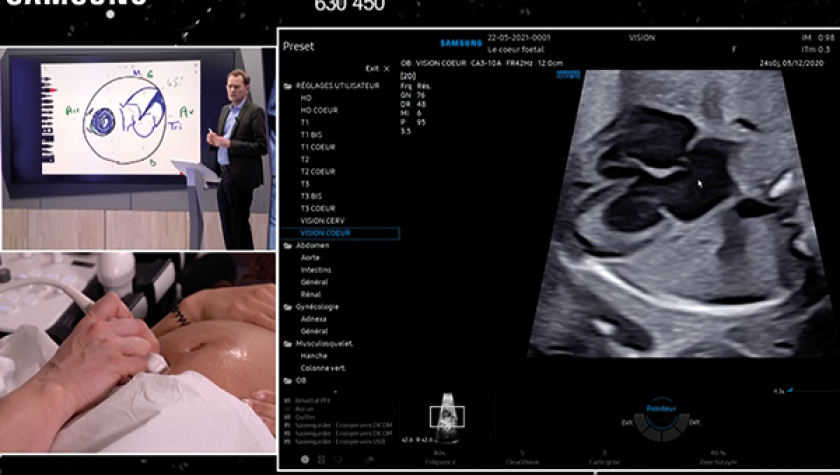
Task: Adjust the Fréquence soft control
Action: [440, 458]
